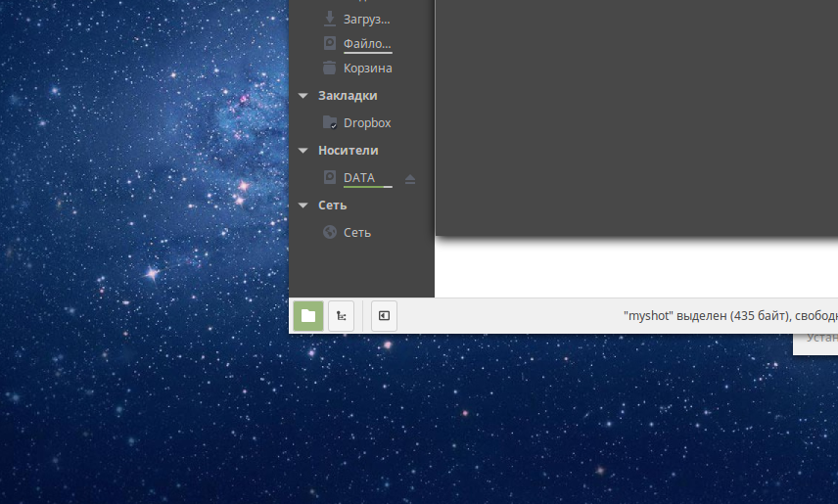Collapse the Сеть section arrow
The width and height of the screenshot is (838, 504).
coord(303,206)
